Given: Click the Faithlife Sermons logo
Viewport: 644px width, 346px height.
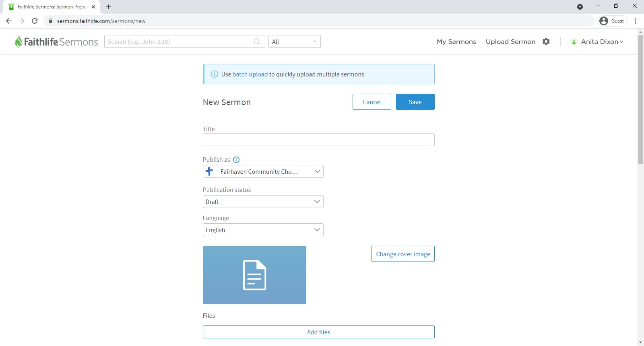Looking at the screenshot, I should coord(56,41).
